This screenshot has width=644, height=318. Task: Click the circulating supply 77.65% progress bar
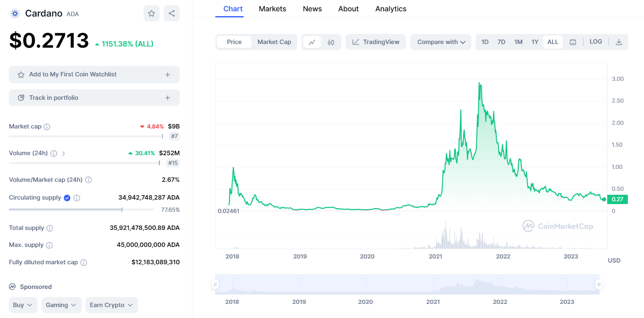(82, 210)
